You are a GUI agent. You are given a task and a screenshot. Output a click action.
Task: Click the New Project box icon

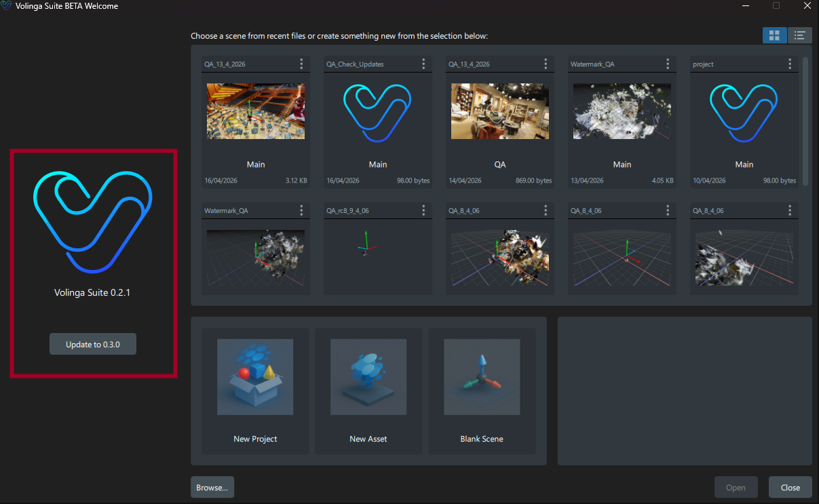coord(255,377)
